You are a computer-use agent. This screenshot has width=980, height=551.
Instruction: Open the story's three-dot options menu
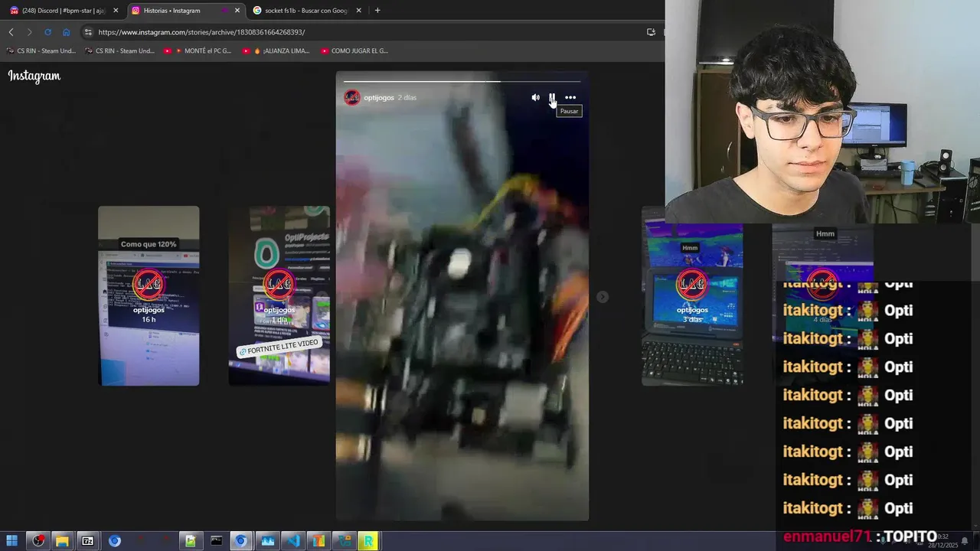click(x=570, y=97)
